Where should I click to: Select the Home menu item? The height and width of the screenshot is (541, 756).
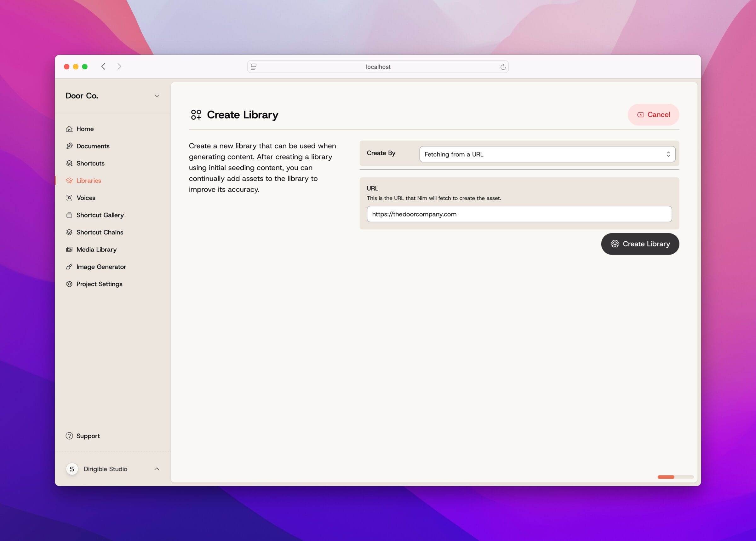click(85, 128)
